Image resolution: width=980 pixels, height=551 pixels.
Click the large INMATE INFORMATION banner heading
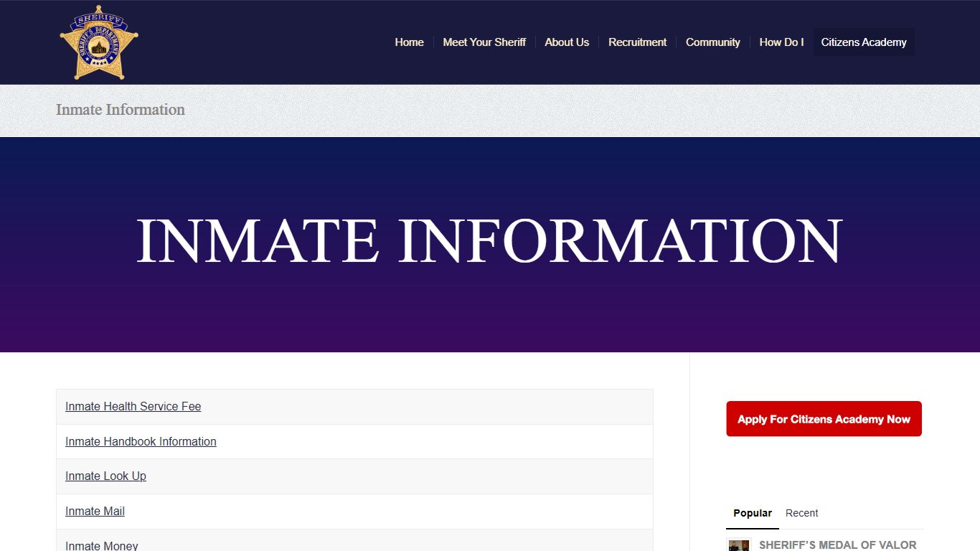coord(489,241)
